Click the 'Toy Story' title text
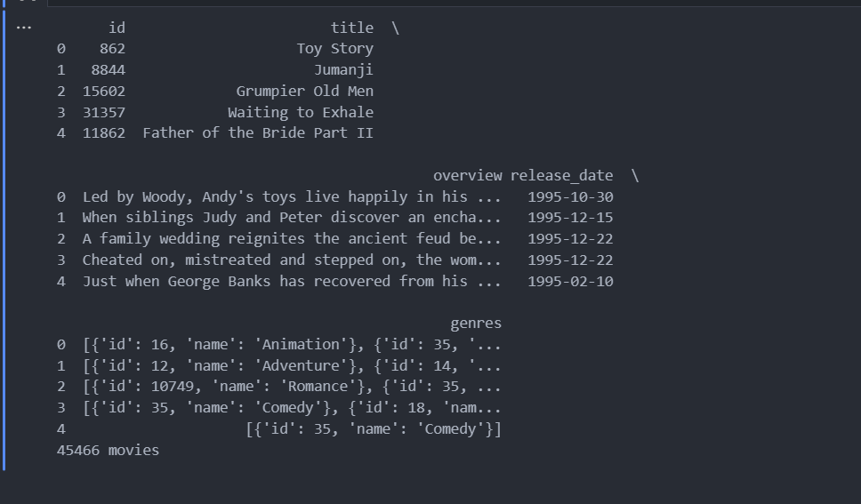 [x=335, y=49]
